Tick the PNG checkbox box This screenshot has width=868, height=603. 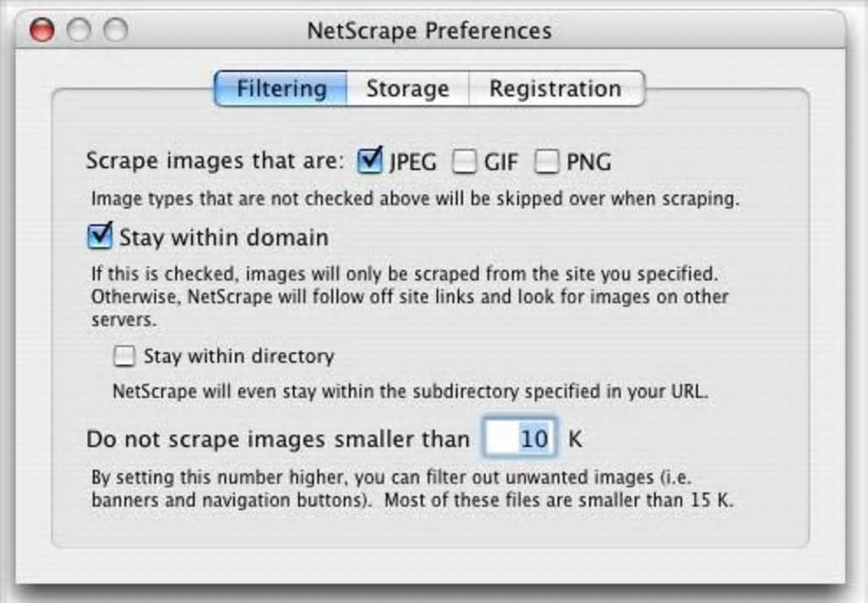pos(546,162)
